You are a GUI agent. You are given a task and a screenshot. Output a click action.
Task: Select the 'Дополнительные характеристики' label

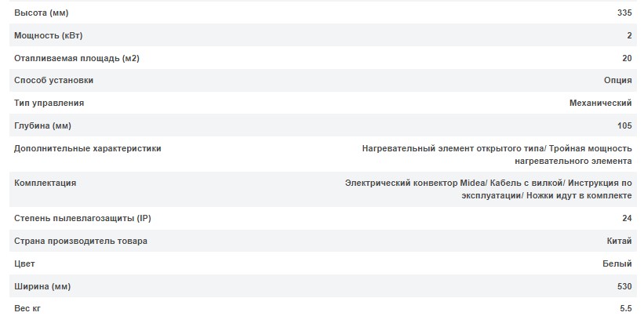[x=88, y=148]
